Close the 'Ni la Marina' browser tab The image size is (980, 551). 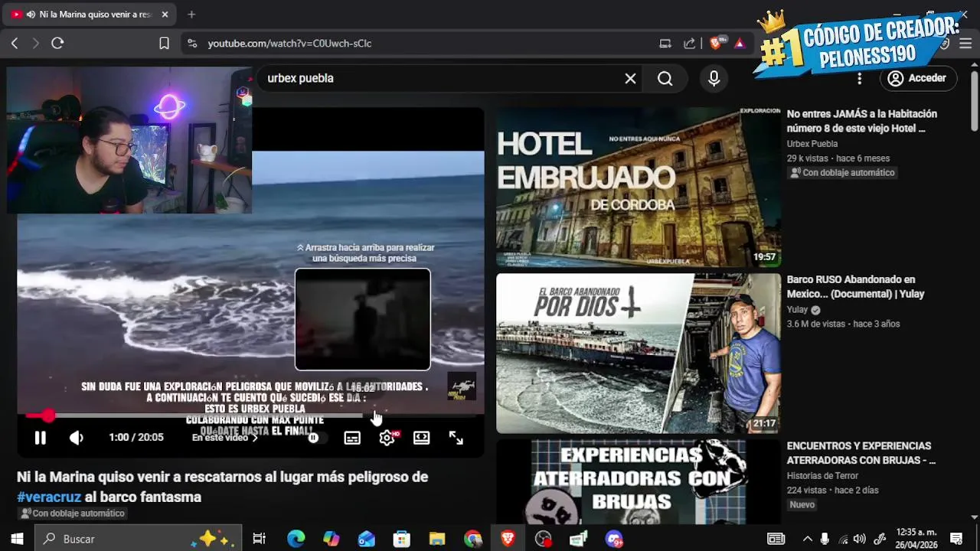165,15
